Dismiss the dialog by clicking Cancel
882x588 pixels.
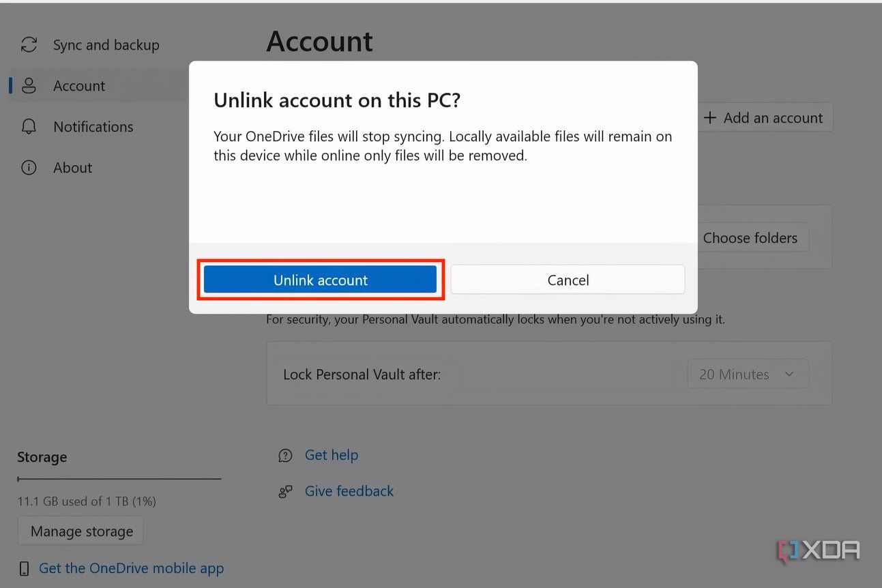pos(568,280)
